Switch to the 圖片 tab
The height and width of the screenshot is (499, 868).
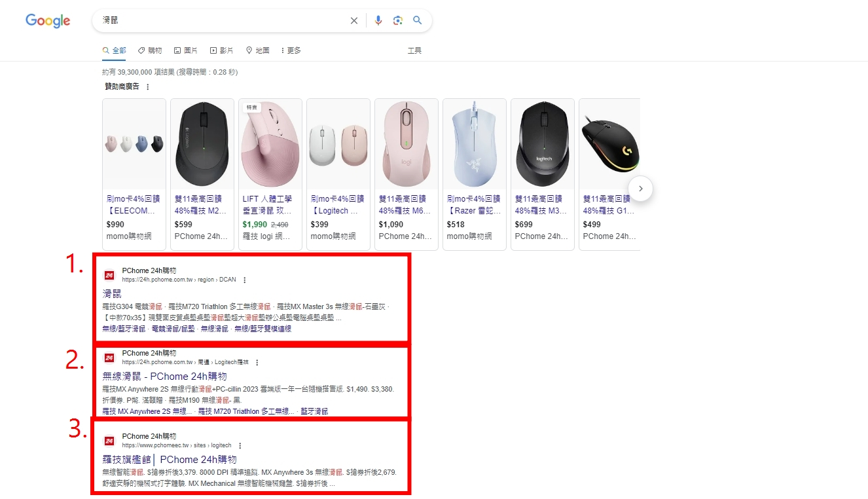[x=186, y=50]
